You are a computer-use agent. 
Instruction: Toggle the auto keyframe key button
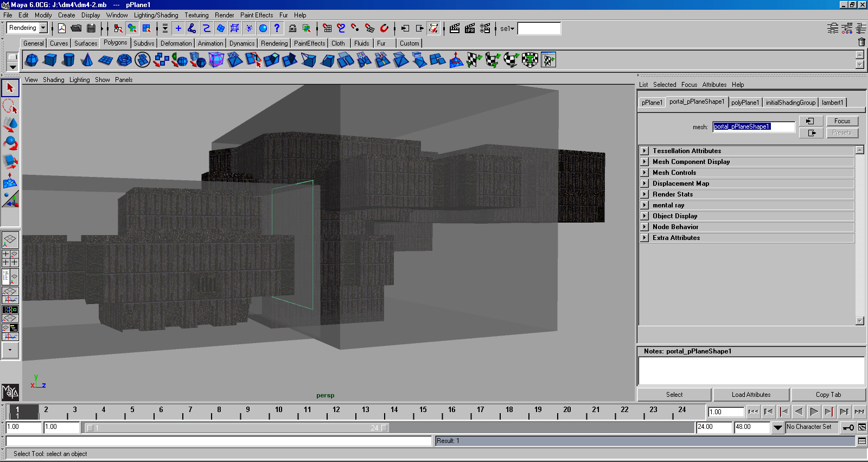848,427
